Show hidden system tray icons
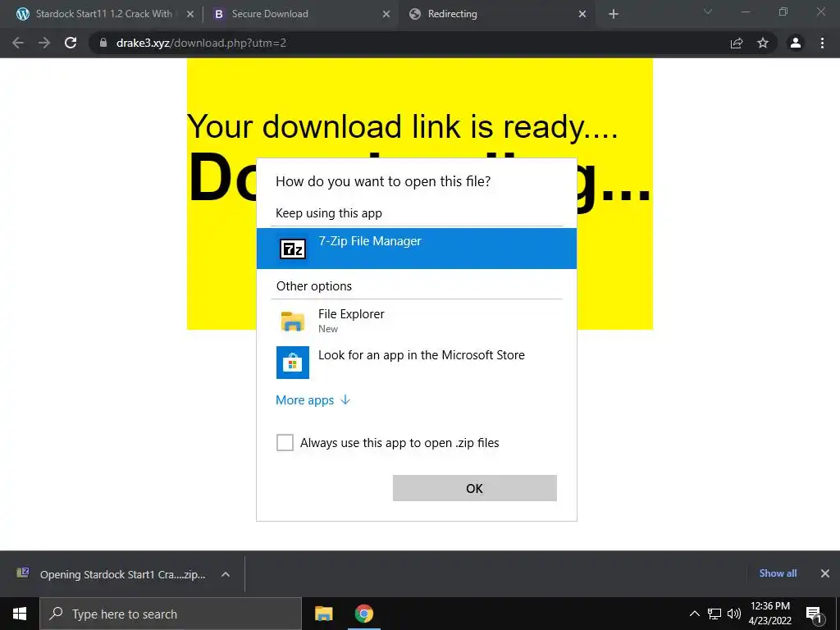 click(x=694, y=614)
